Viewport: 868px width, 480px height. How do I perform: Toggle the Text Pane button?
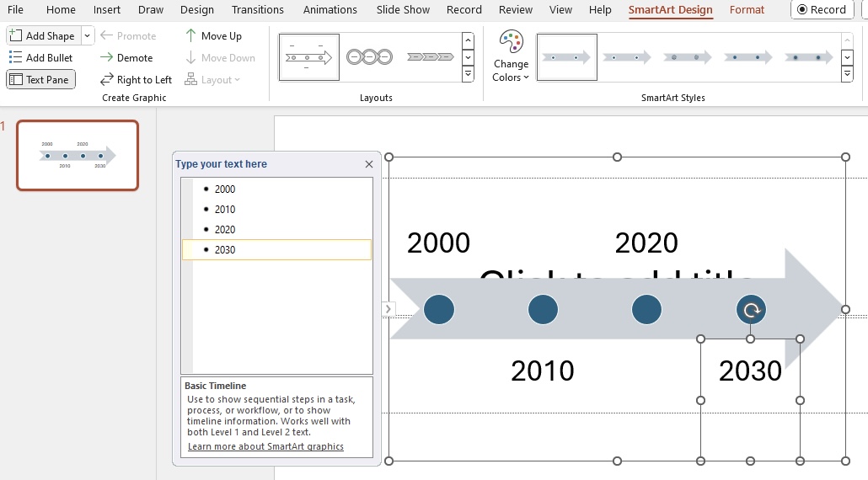click(41, 80)
